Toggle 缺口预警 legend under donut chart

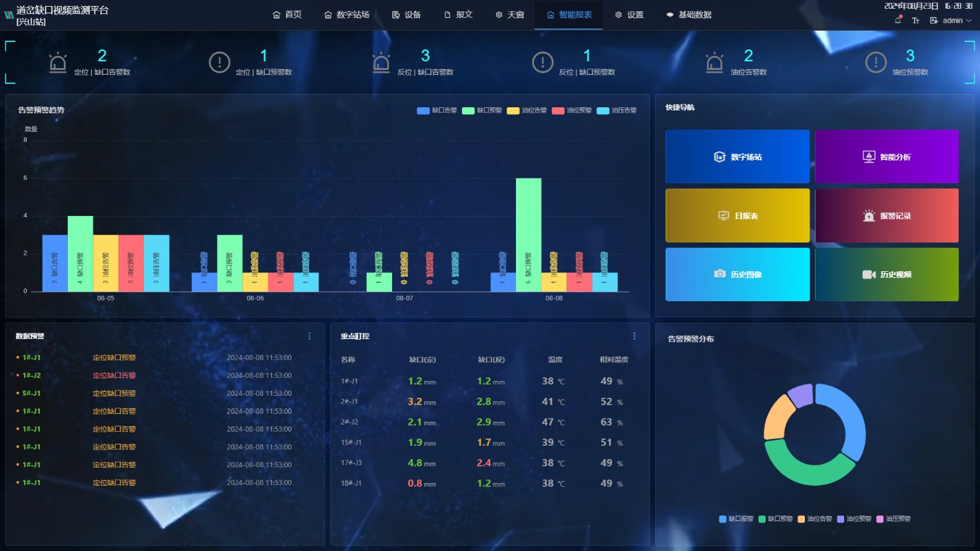(x=776, y=519)
